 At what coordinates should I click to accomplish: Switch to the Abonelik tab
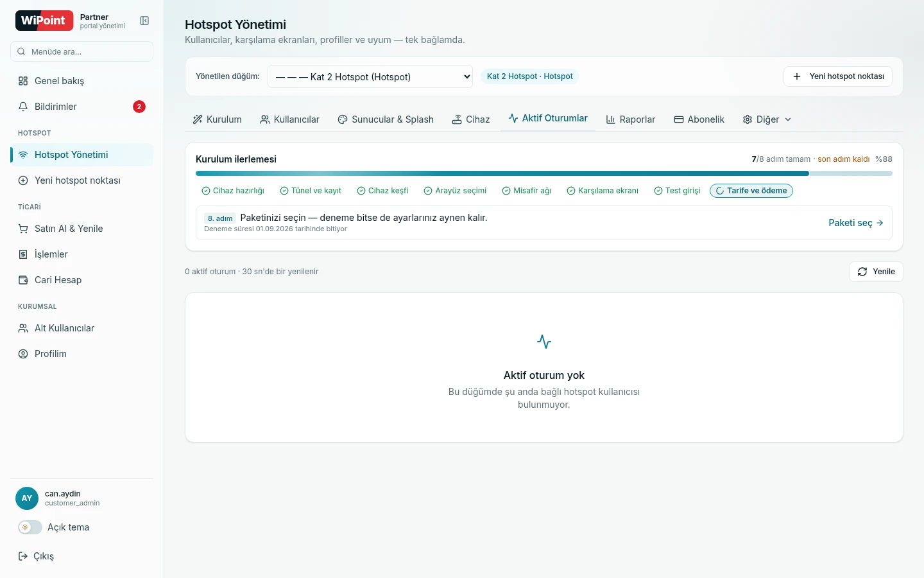coord(699,119)
